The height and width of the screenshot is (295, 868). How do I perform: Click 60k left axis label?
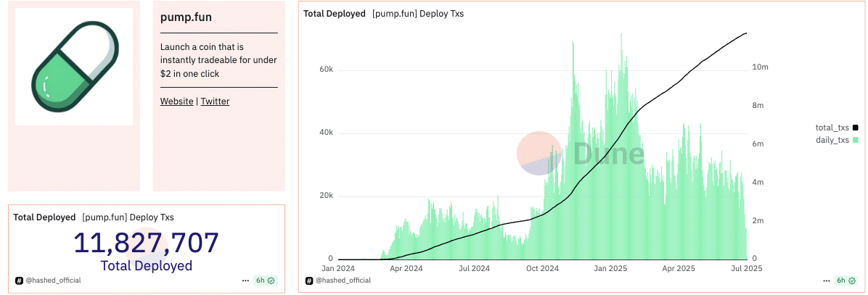(x=325, y=70)
